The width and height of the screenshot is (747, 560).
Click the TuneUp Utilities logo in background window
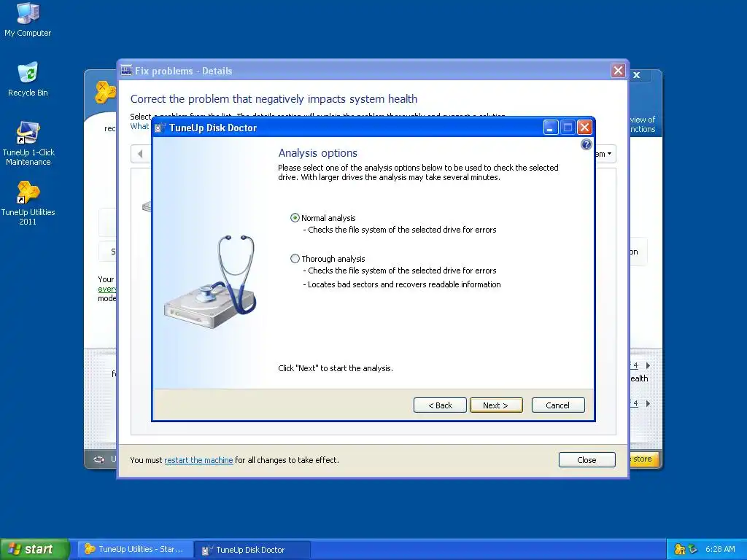pyautogui.click(x=105, y=92)
